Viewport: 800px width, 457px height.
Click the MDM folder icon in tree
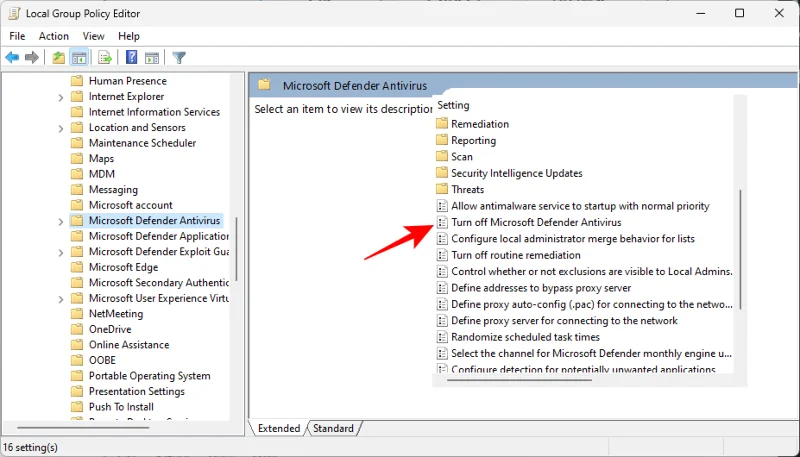click(77, 174)
